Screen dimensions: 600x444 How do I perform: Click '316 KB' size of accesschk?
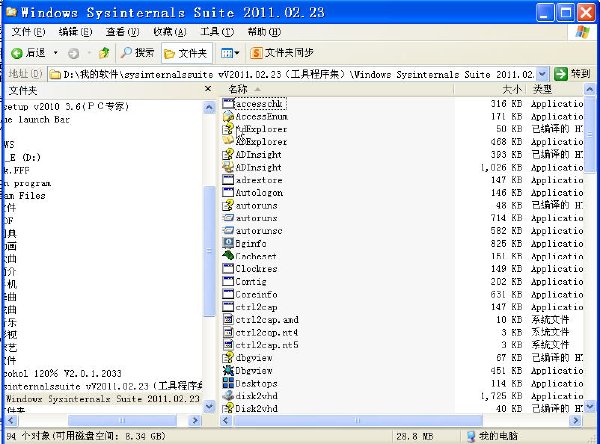506,103
